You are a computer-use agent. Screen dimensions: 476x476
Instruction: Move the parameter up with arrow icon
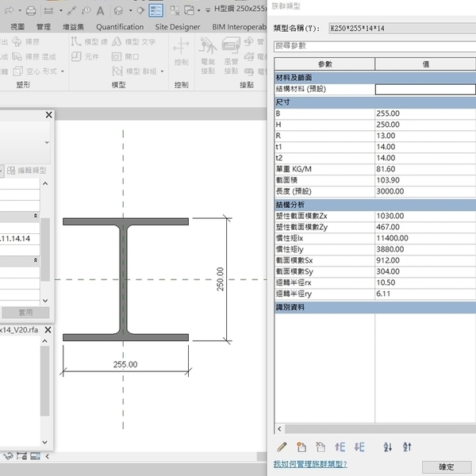(341, 447)
